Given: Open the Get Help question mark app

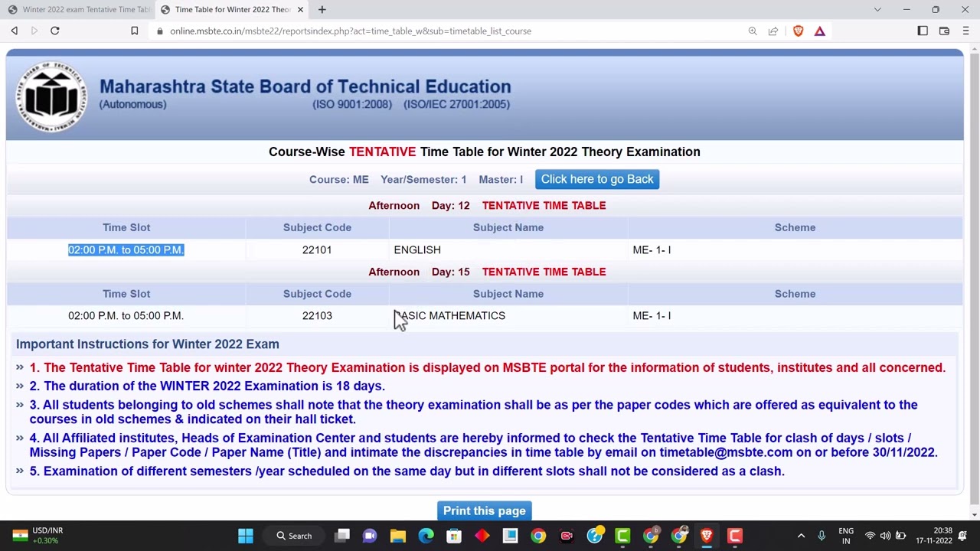Looking at the screenshot, I should point(595,536).
